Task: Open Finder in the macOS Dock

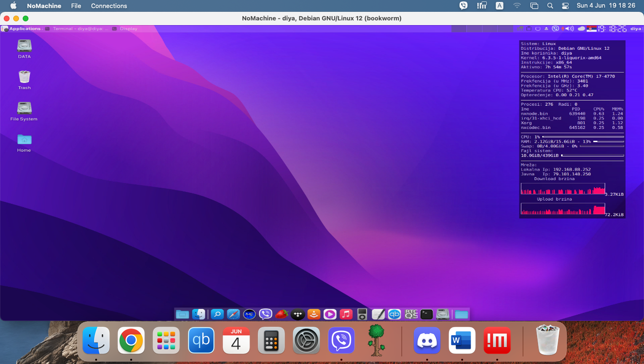Action: click(x=96, y=340)
